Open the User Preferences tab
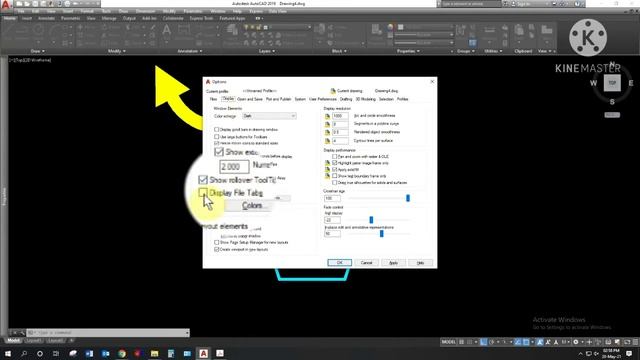This screenshot has height=360, width=640. (323, 99)
